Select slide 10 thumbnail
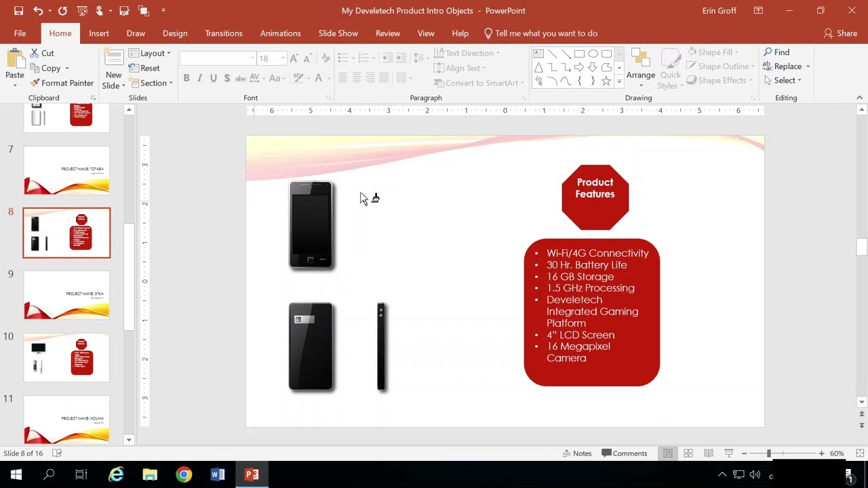 coord(66,357)
